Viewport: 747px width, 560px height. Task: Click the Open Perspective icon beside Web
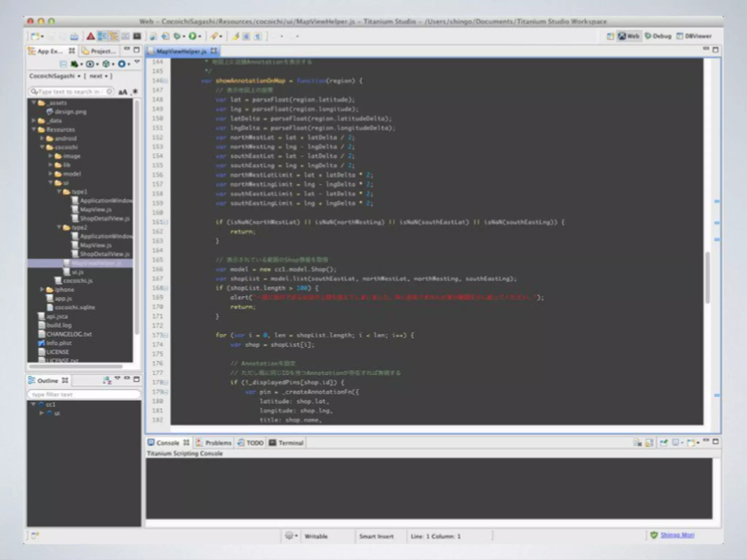click(x=610, y=36)
